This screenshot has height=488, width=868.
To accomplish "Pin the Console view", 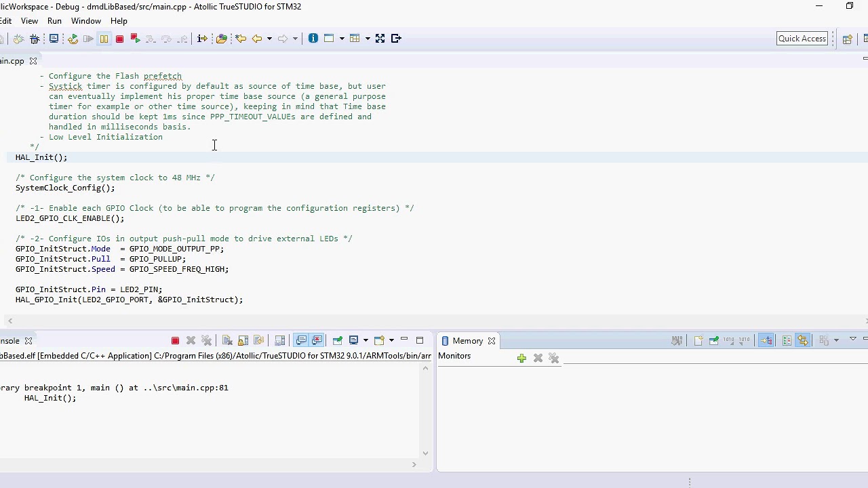I will [x=337, y=340].
